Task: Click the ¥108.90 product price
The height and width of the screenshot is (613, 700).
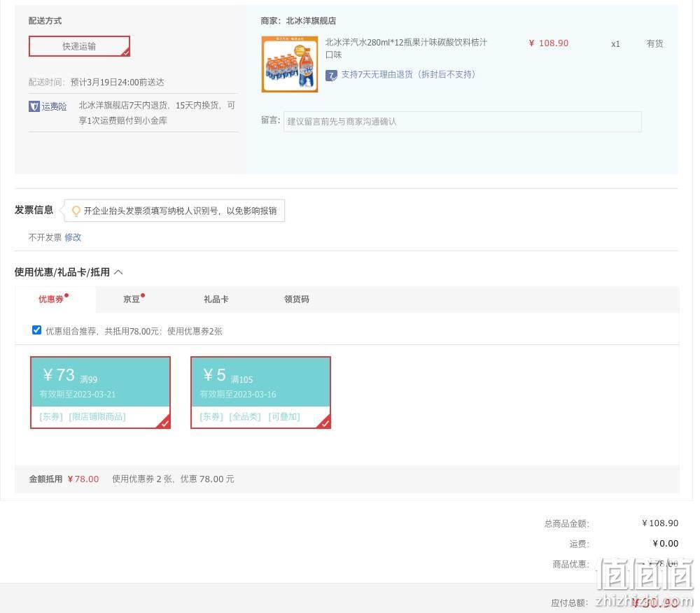Action: tap(549, 43)
